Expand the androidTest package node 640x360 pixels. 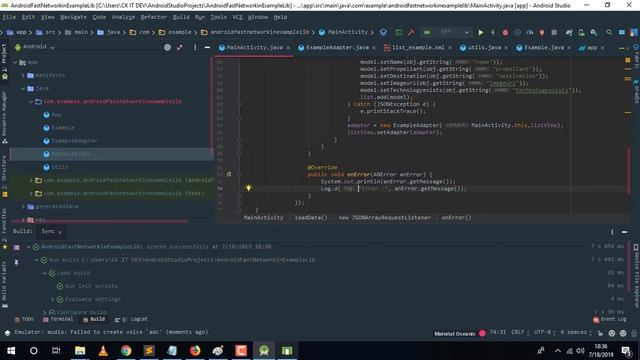click(x=31, y=180)
